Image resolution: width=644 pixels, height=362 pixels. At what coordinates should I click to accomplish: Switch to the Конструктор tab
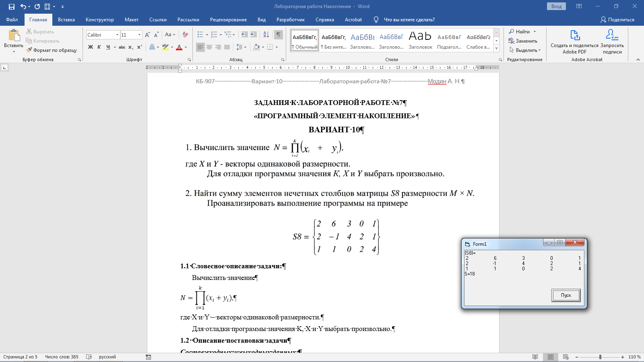(x=100, y=19)
